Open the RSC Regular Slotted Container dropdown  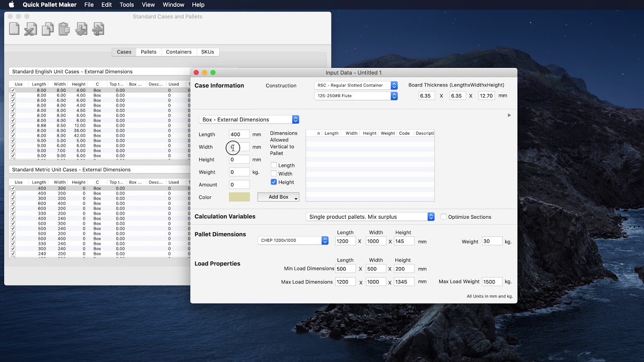pos(356,85)
